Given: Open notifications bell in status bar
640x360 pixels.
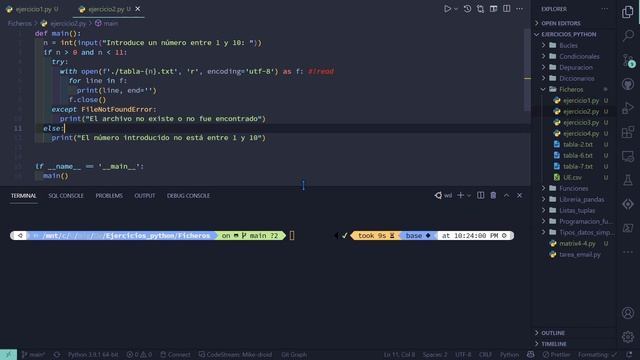Looking at the screenshot, I should pyautogui.click(x=629, y=355).
